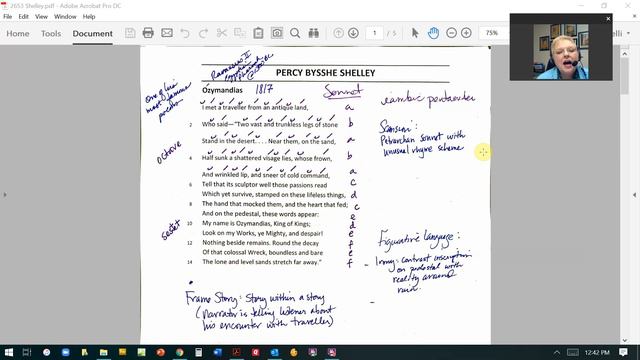This screenshot has width=640, height=360.
Task: Open the Help menu
Action: tap(89, 17)
